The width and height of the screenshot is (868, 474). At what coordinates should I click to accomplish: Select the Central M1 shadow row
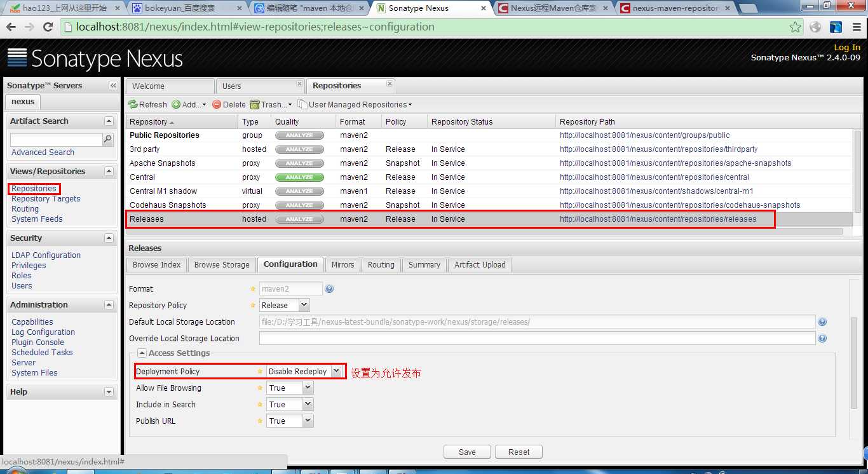pos(489,191)
